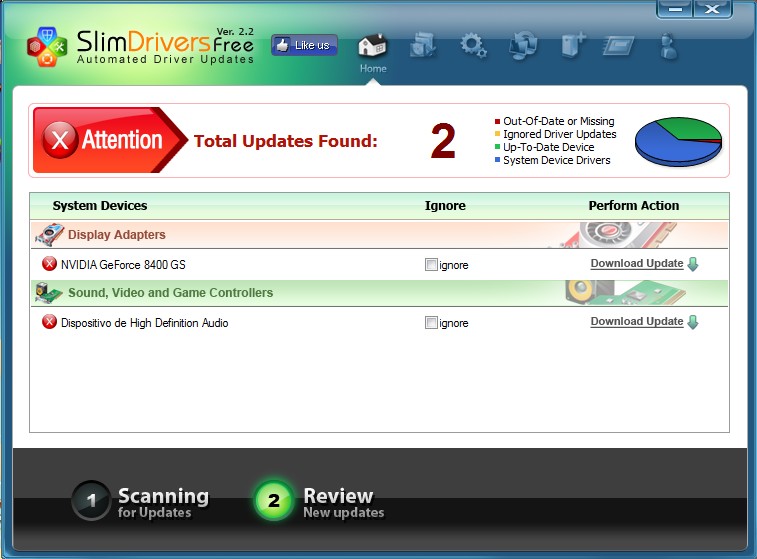
Task: Click the document with plus toolbar icon
Action: point(572,45)
